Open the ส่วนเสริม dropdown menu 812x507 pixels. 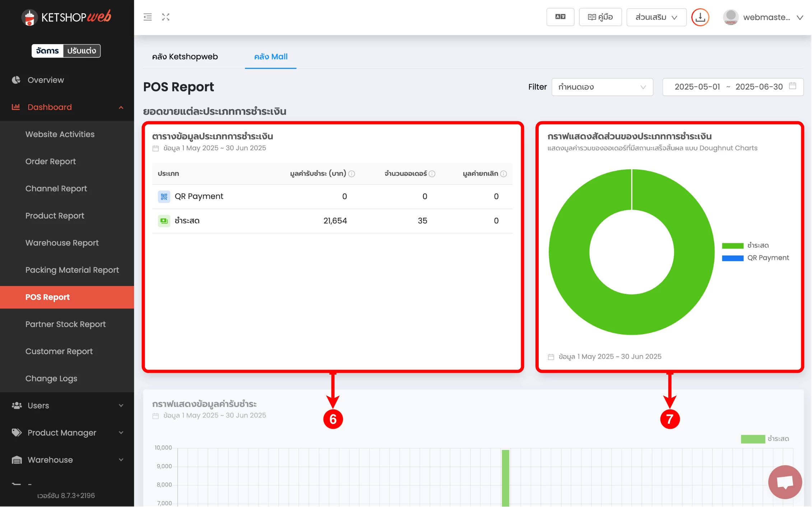point(656,17)
